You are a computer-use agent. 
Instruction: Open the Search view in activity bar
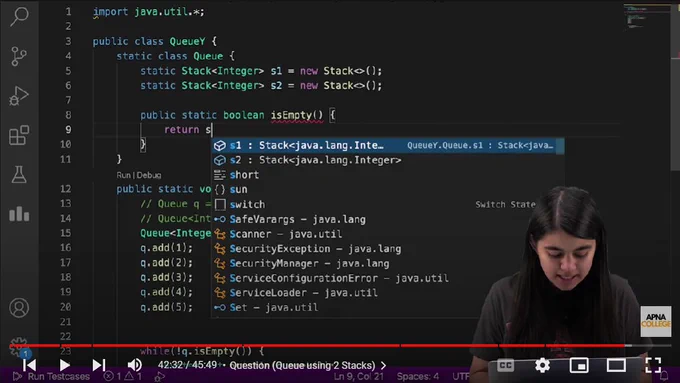coord(19,16)
